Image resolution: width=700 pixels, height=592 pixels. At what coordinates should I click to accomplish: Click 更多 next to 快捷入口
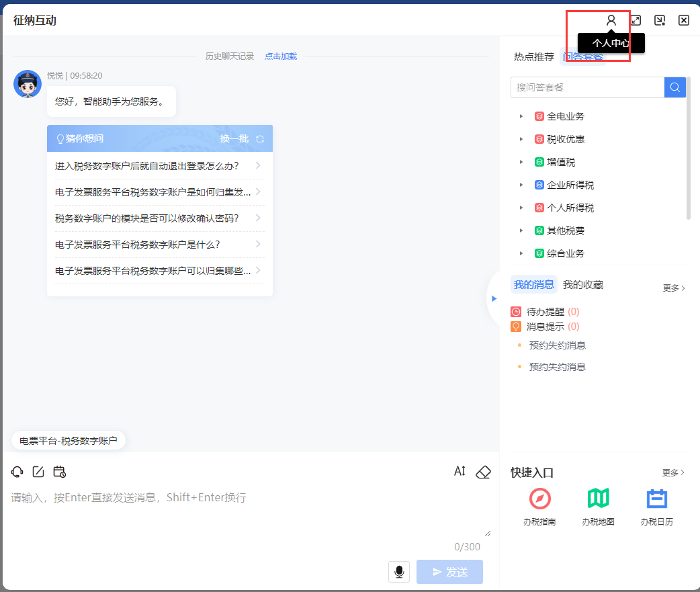coord(673,472)
